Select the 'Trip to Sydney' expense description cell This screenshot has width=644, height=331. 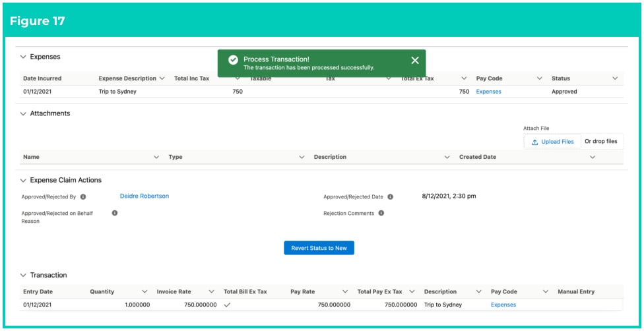pos(117,92)
